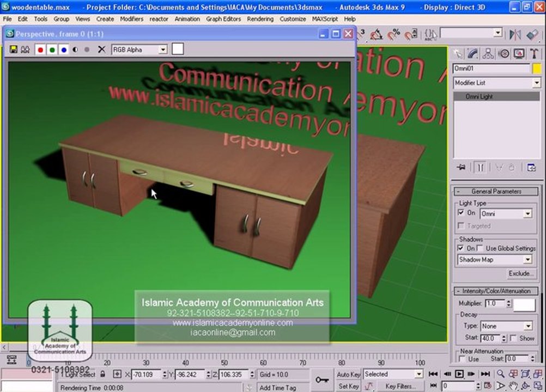Open the Rendering menu
The width and height of the screenshot is (546, 392).
tap(260, 19)
